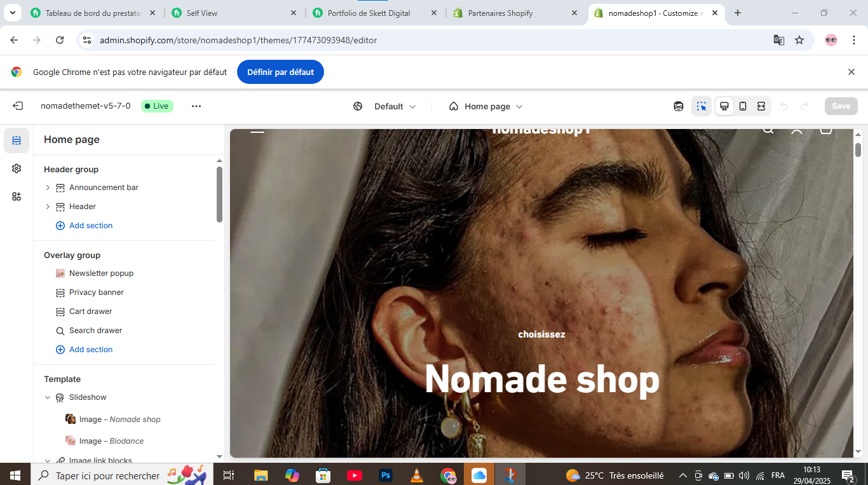Switch to the Self View tab
Image resolution: width=868 pixels, height=485 pixels.
pyautogui.click(x=235, y=13)
